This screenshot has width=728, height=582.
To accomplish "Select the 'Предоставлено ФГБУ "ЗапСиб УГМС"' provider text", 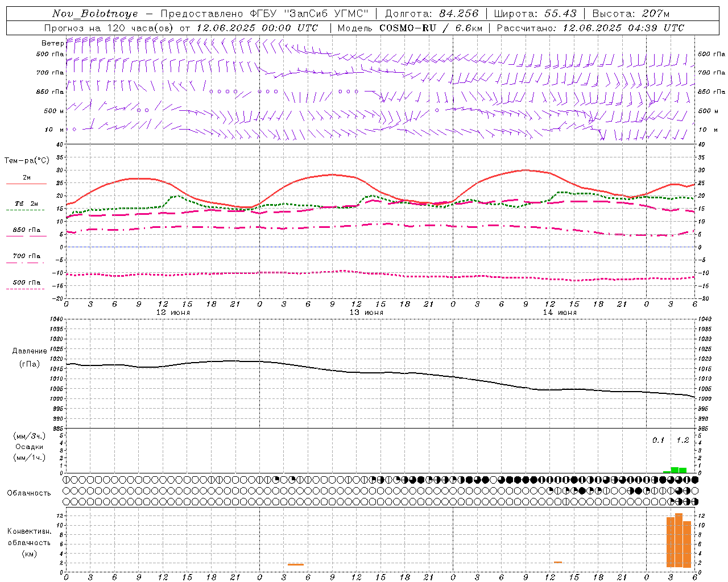I will click(264, 14).
